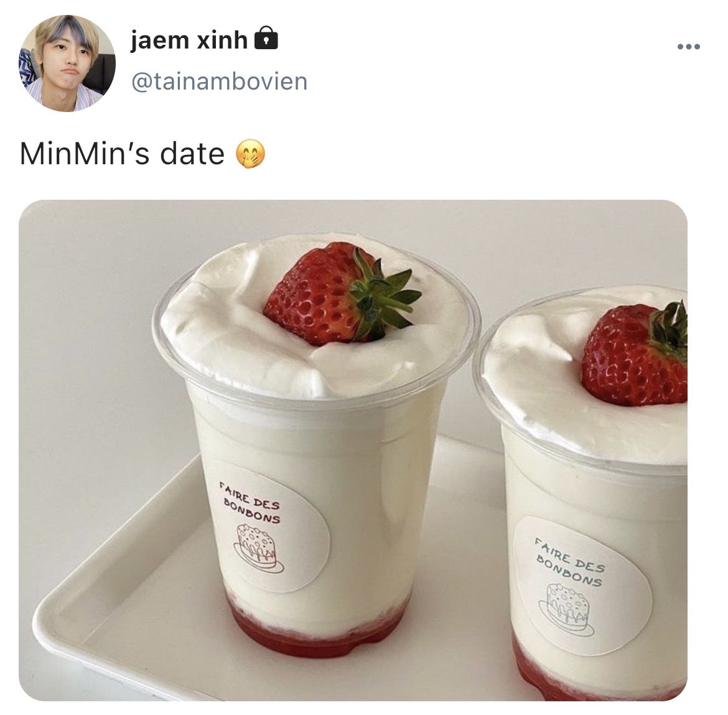Select the word MinMin's in the tweet

coord(85,154)
